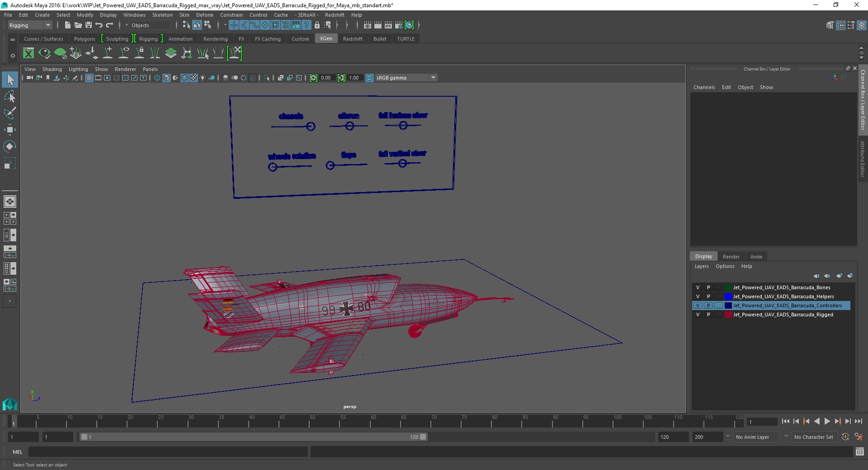
Task: Open the viewport Shading menu
Action: pos(52,69)
